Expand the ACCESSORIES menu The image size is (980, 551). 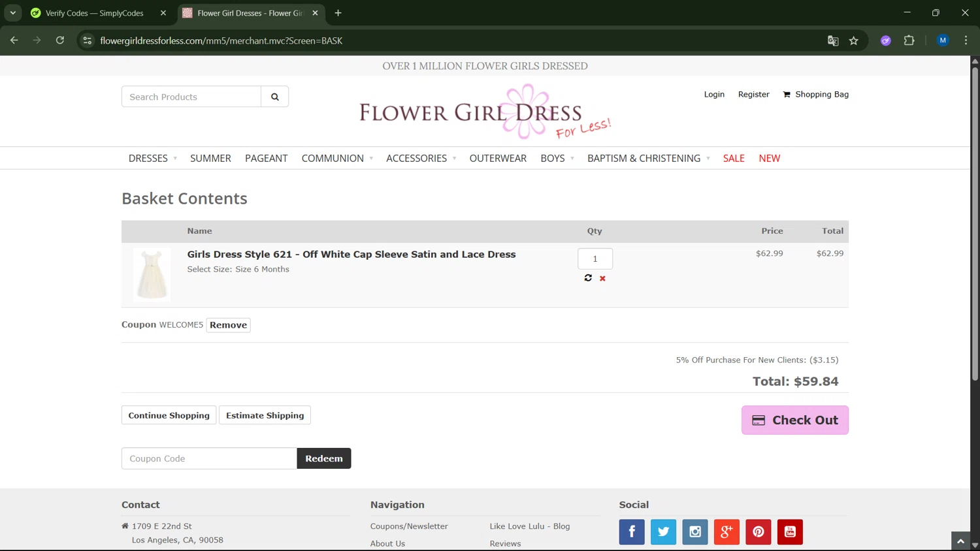pyautogui.click(x=421, y=158)
